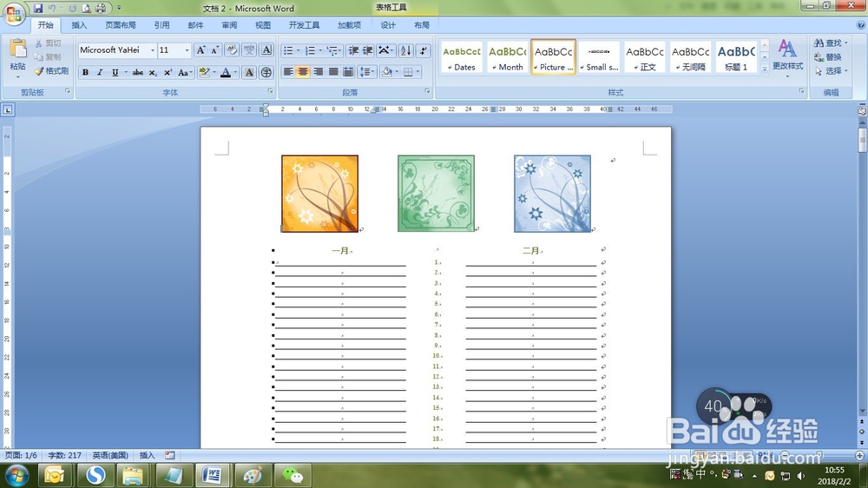
Task: Click the Shrink Font icon
Action: click(214, 50)
